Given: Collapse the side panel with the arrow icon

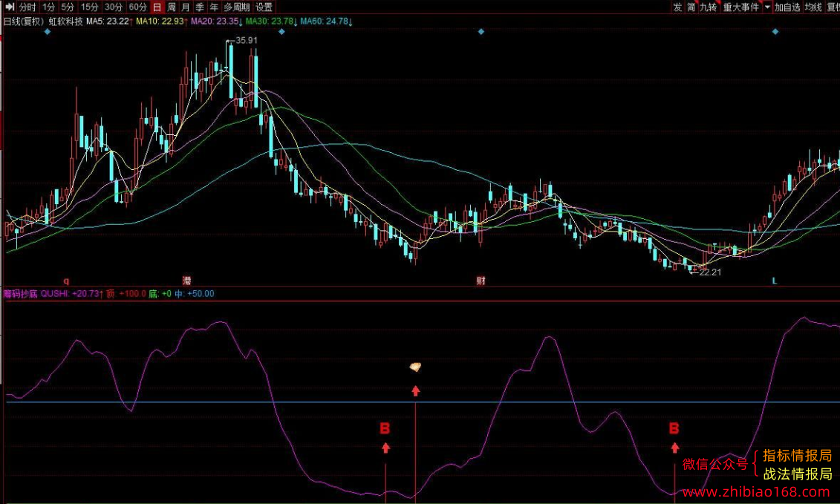Looking at the screenshot, I should (x=9, y=7).
